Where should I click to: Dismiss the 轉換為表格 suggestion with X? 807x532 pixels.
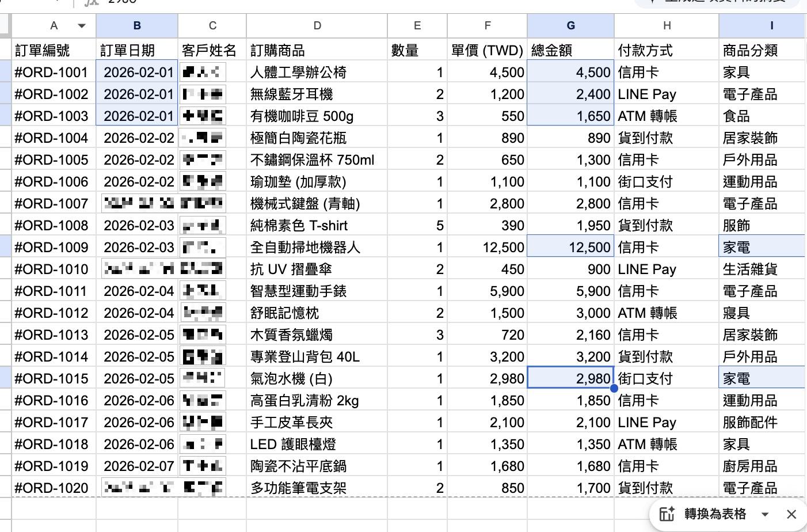click(x=791, y=514)
